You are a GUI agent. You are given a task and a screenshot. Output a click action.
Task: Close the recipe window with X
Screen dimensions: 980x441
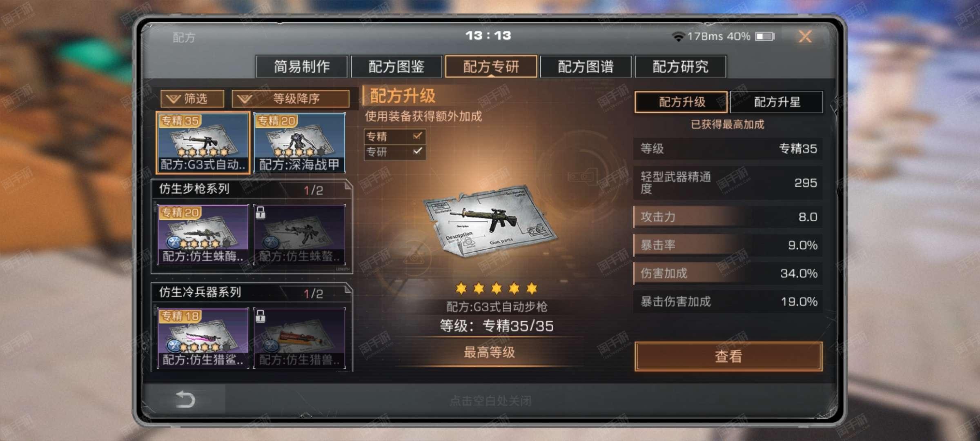tap(805, 37)
